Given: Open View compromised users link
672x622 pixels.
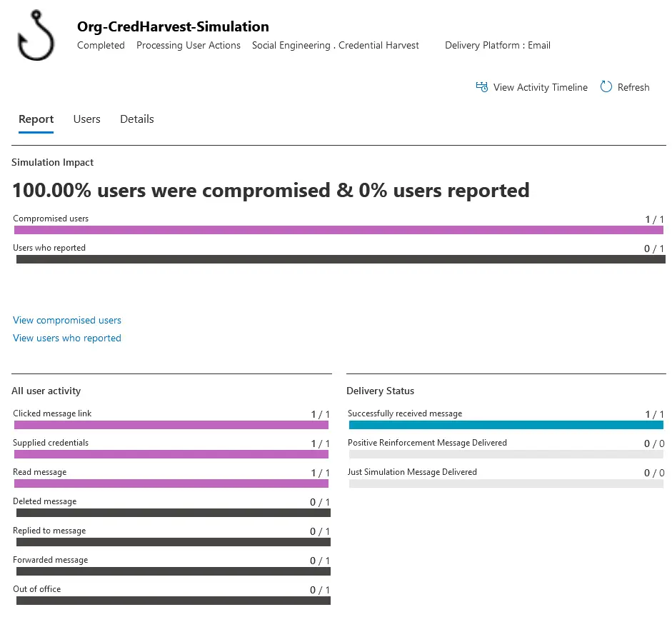Looking at the screenshot, I should [x=67, y=320].
